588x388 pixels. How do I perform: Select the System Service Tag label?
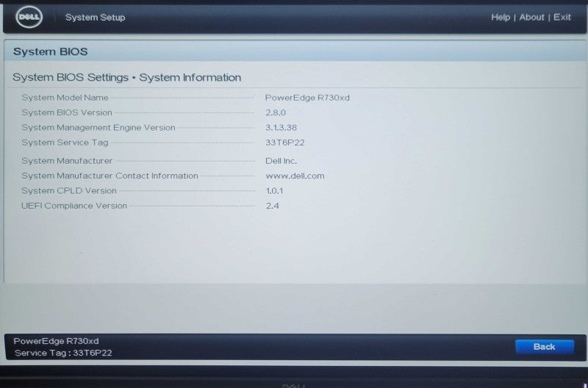(x=65, y=143)
